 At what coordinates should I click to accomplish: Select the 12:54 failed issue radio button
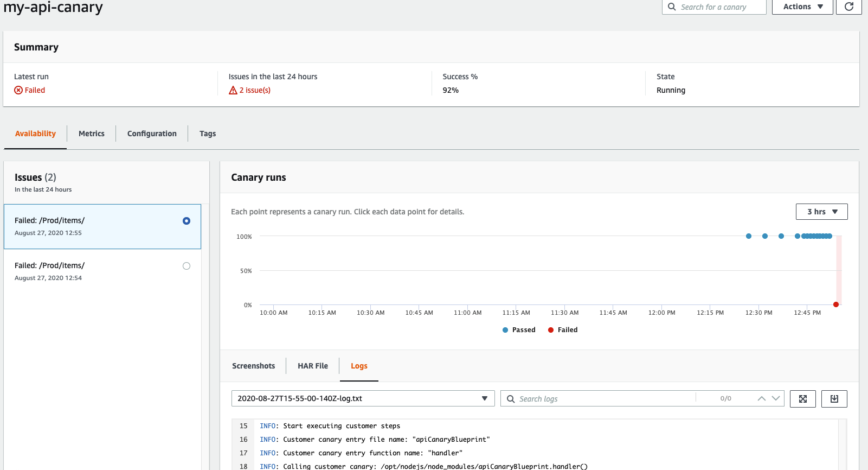187,266
